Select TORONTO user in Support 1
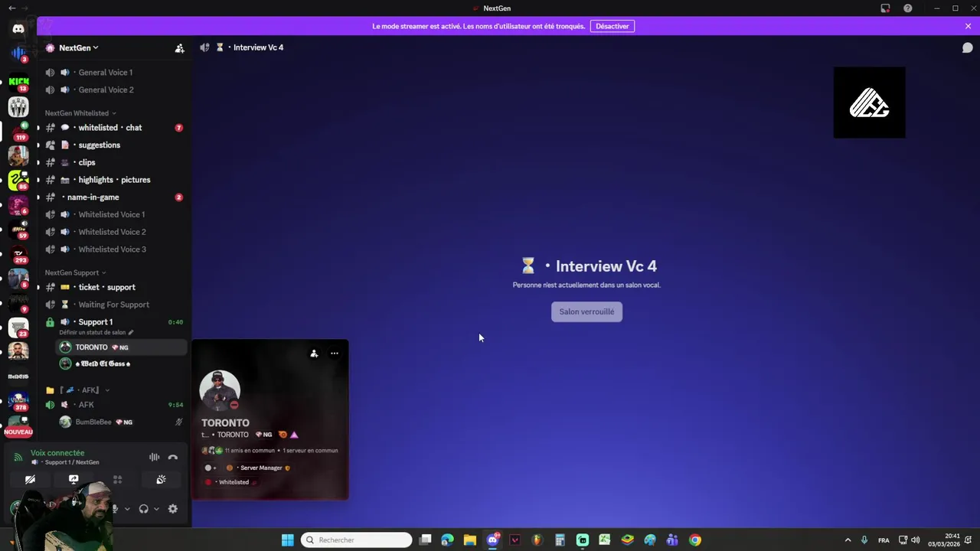980x551 pixels. pos(121,347)
